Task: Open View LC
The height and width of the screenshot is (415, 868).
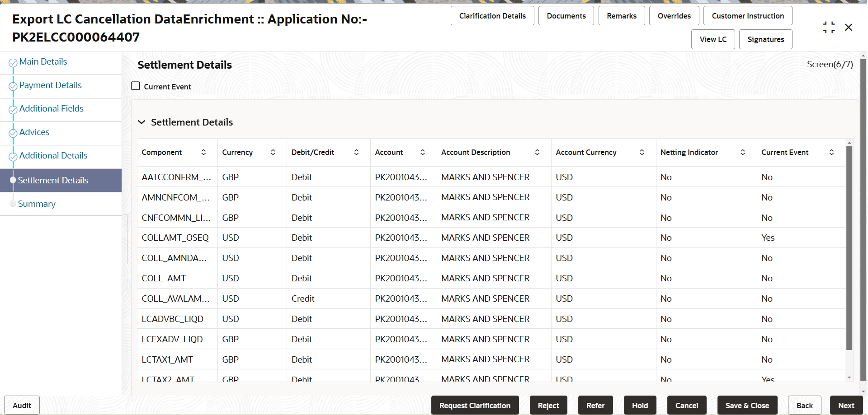Action: [713, 39]
